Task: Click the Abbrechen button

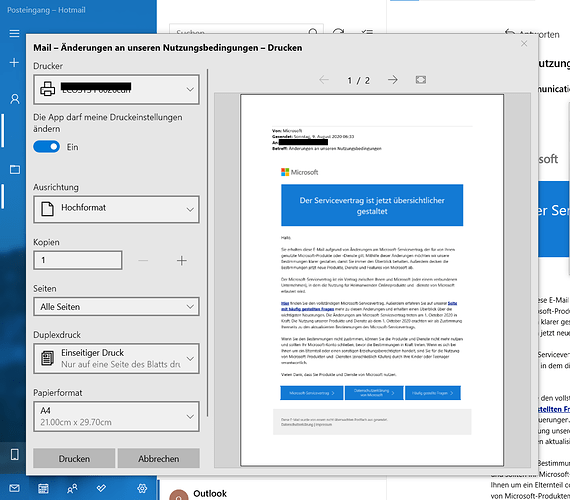Action: [x=158, y=459]
